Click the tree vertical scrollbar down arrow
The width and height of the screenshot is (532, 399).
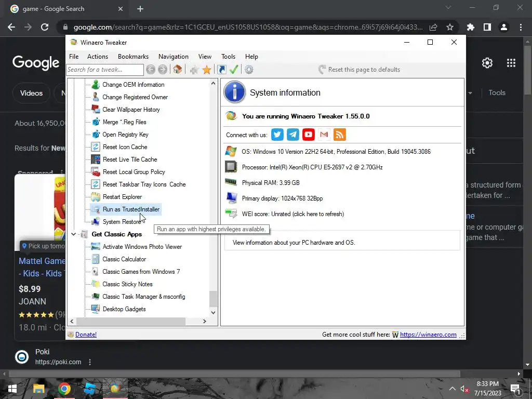pos(213,312)
